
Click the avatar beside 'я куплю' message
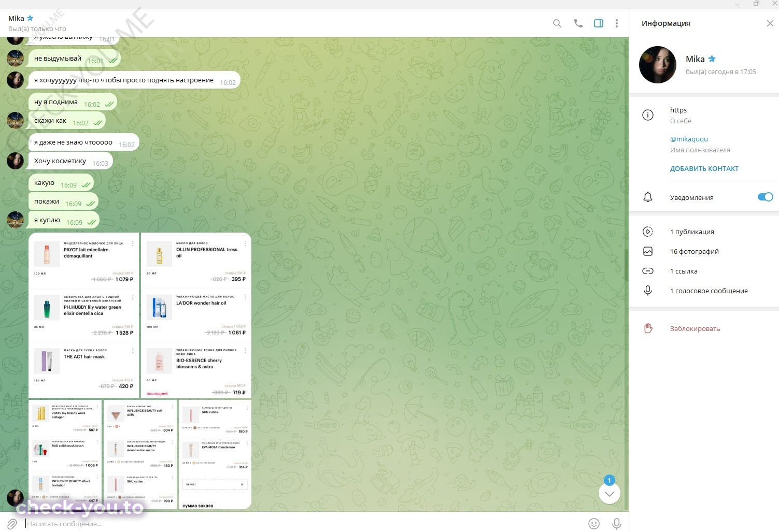click(x=15, y=220)
